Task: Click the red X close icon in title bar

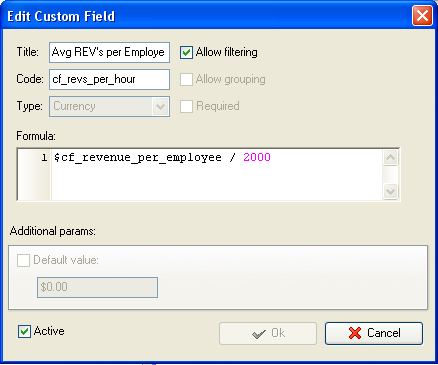Action: tap(422, 16)
